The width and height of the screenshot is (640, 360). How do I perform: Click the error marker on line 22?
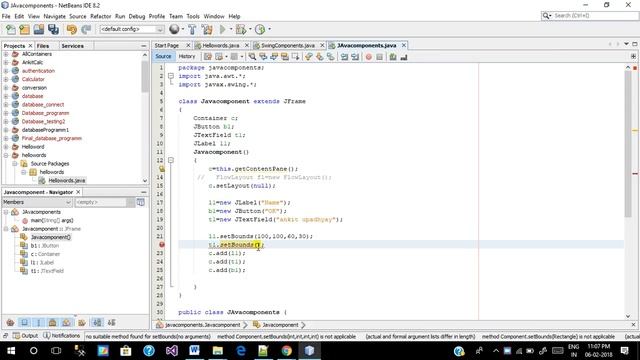[162, 244]
